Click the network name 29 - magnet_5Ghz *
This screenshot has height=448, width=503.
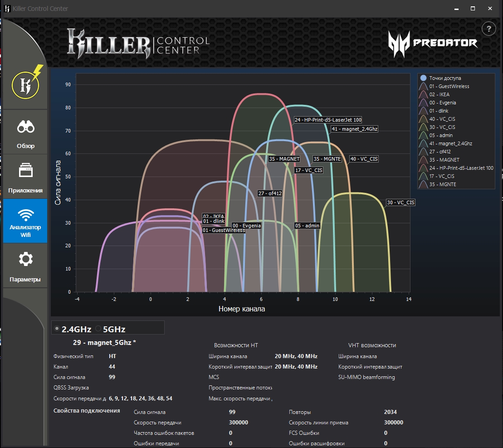104,342
